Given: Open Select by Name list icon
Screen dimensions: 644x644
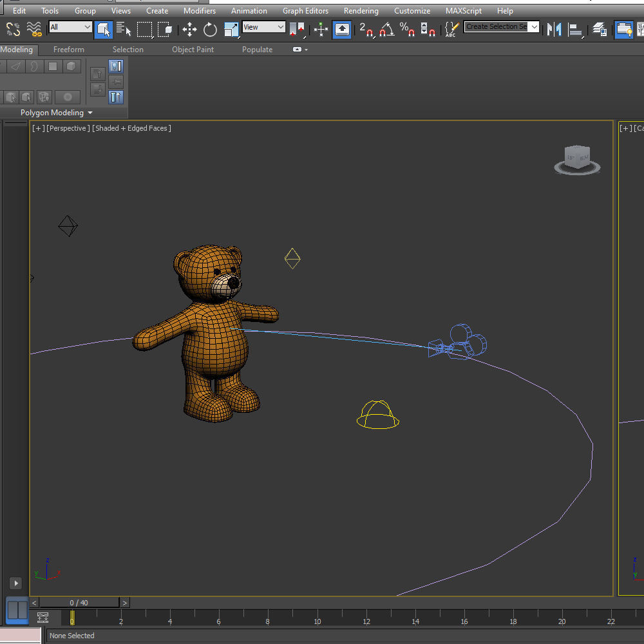Looking at the screenshot, I should coord(123,29).
